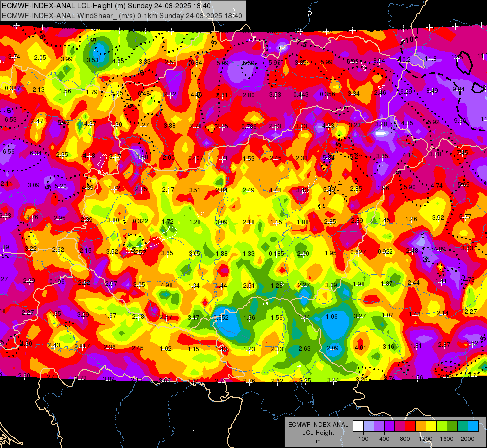Click legend tick label 400

[384, 439]
